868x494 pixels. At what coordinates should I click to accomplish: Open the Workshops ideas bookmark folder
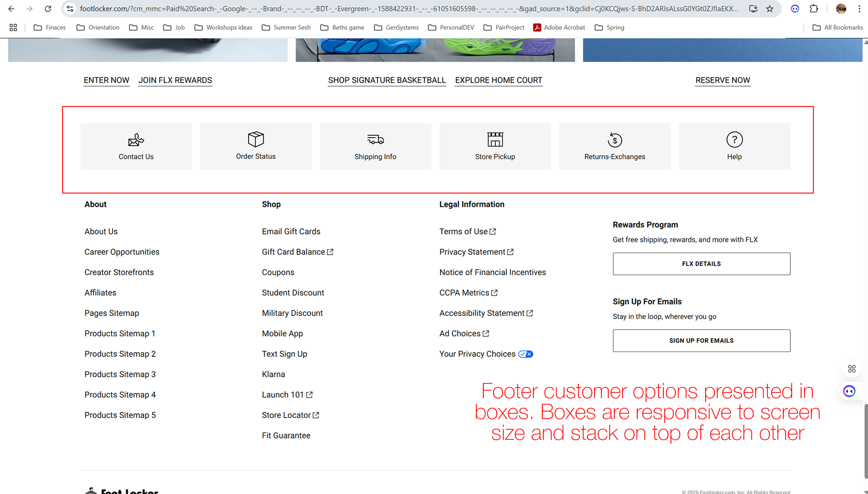click(x=223, y=28)
